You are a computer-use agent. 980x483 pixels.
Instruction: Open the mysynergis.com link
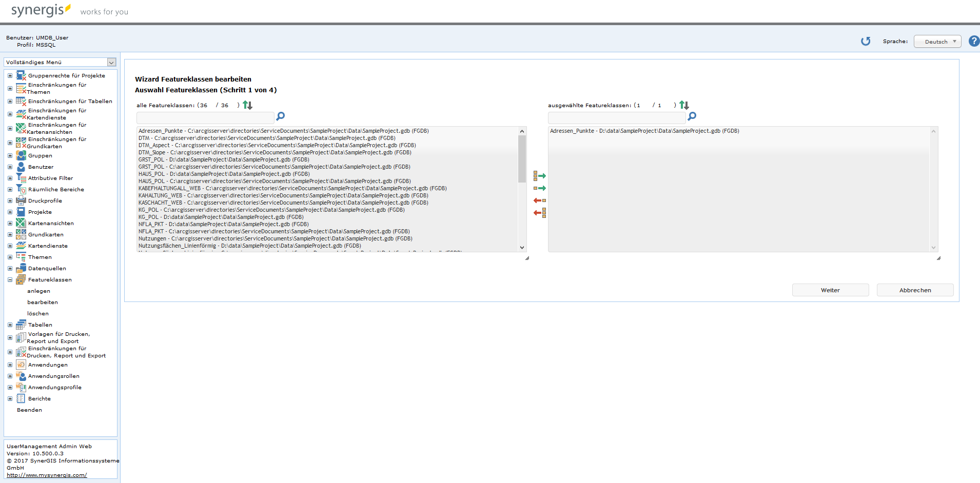click(46, 475)
